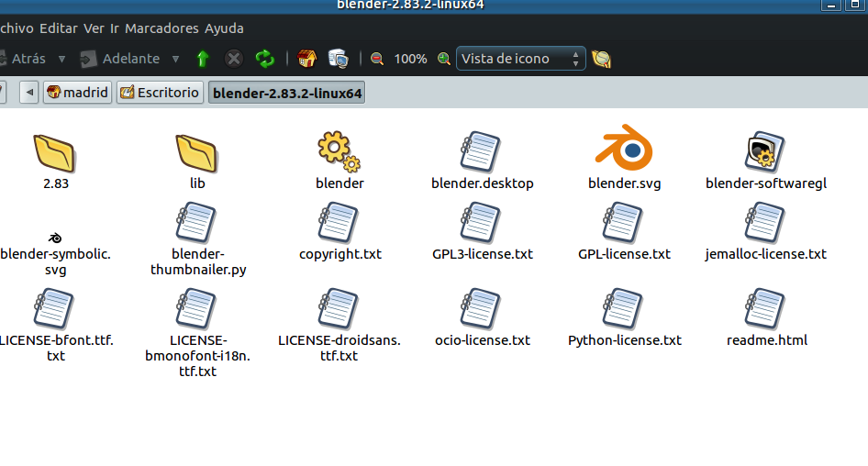The width and height of the screenshot is (868, 466).
Task: Click the GPL-license.txt name label
Action: click(x=624, y=254)
